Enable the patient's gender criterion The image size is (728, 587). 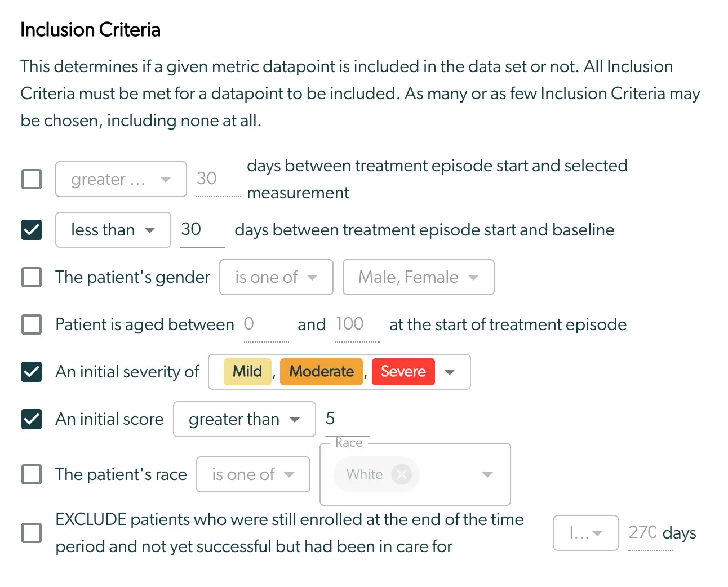(x=31, y=277)
